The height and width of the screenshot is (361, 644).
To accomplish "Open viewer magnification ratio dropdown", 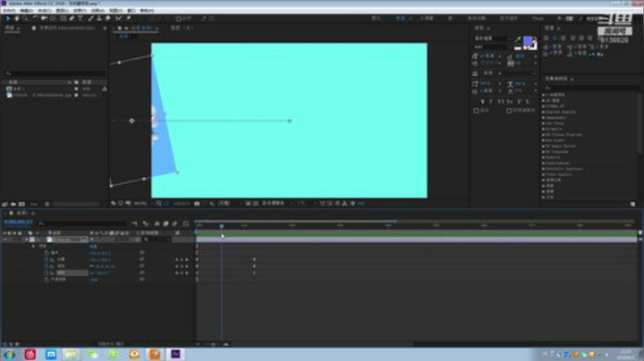I will pos(142,204).
